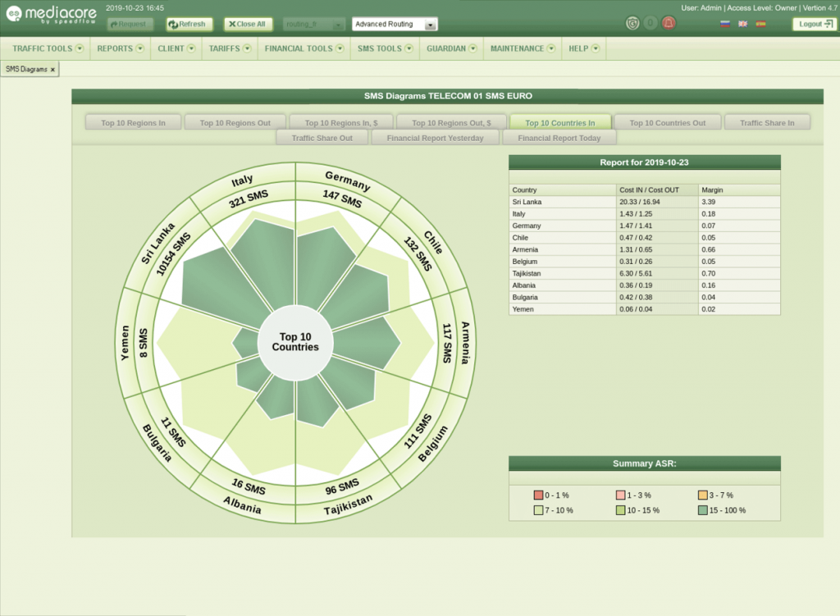Switch to the Traffic Share Out tab
Screen dimensions: 840x616
point(322,138)
